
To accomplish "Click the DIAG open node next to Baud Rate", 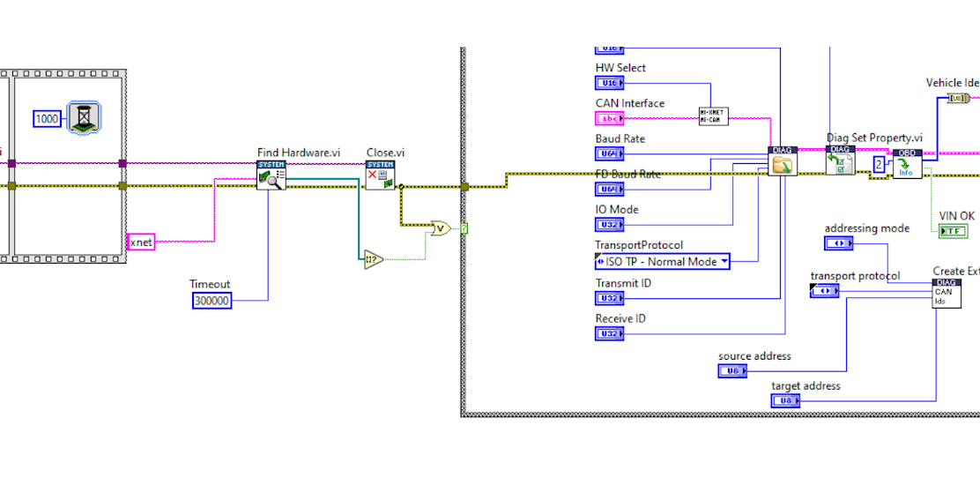I will (x=782, y=161).
